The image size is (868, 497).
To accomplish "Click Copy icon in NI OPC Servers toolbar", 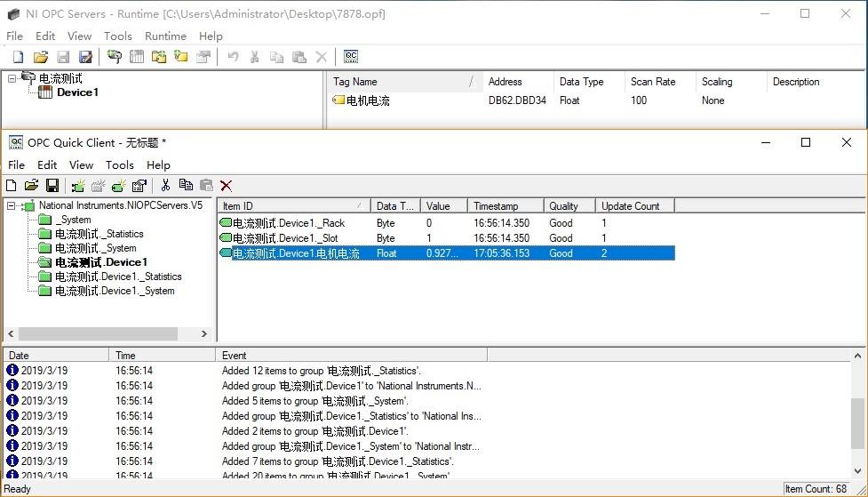I will [277, 57].
